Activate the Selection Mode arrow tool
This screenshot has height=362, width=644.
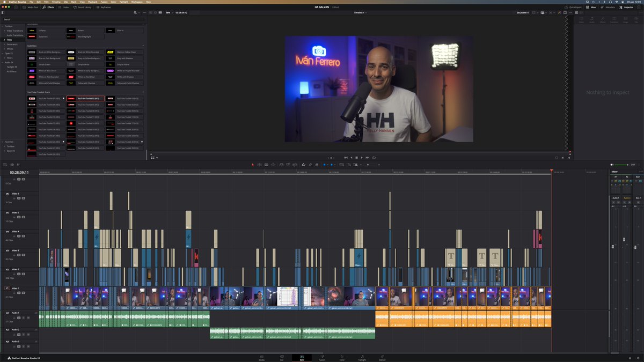[x=252, y=165]
